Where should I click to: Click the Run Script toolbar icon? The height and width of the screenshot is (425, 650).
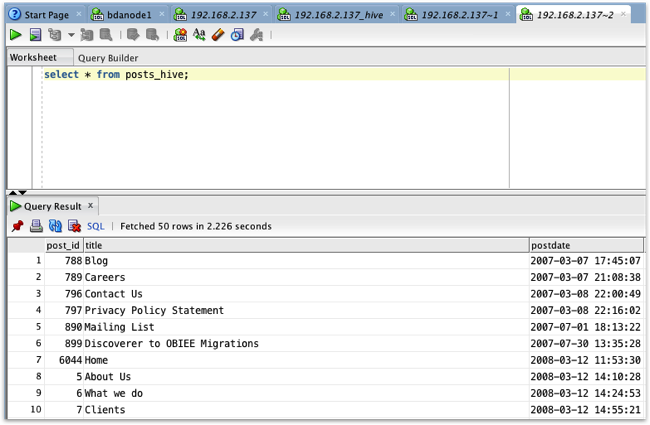[35, 35]
